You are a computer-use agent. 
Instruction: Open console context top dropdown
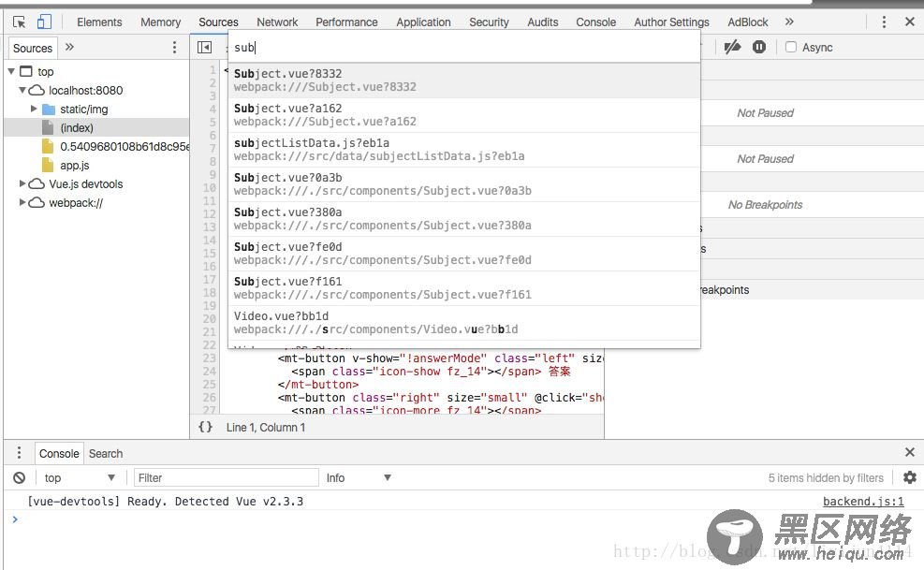click(x=79, y=477)
